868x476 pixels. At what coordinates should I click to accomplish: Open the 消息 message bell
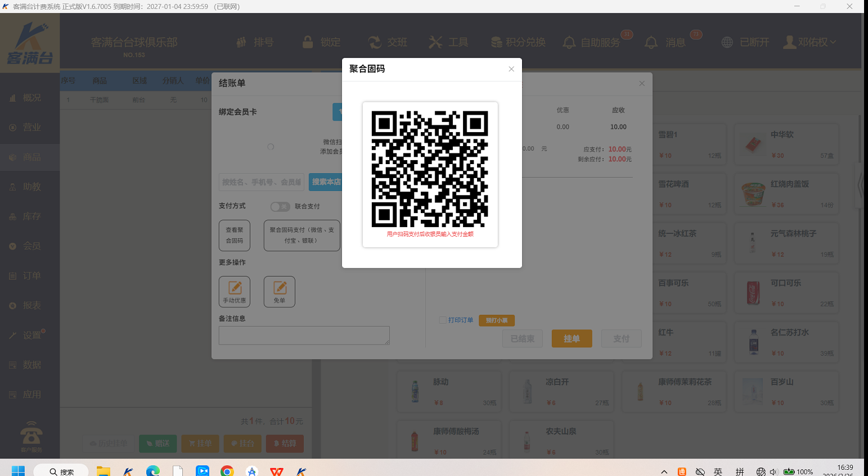[x=651, y=43]
